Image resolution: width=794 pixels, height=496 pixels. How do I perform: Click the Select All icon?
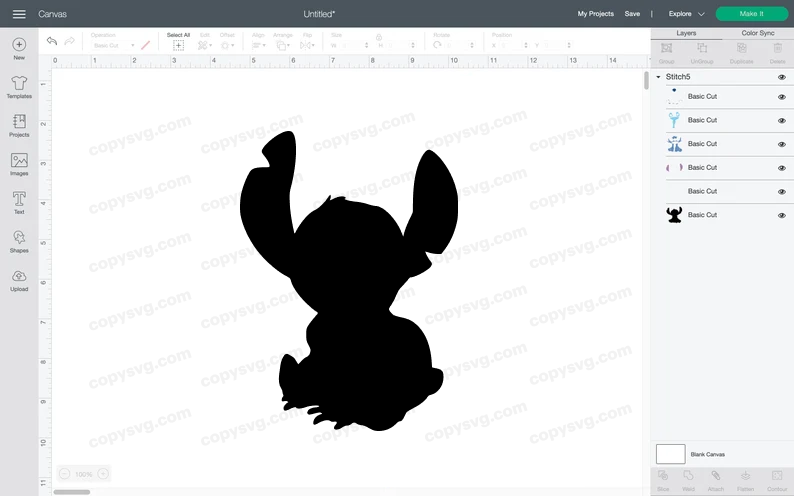pos(178,46)
